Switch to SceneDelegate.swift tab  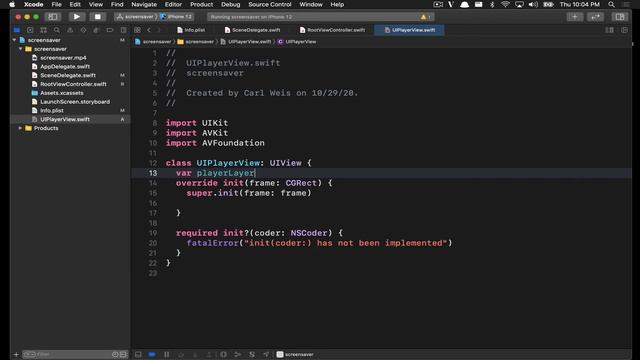[252, 30]
